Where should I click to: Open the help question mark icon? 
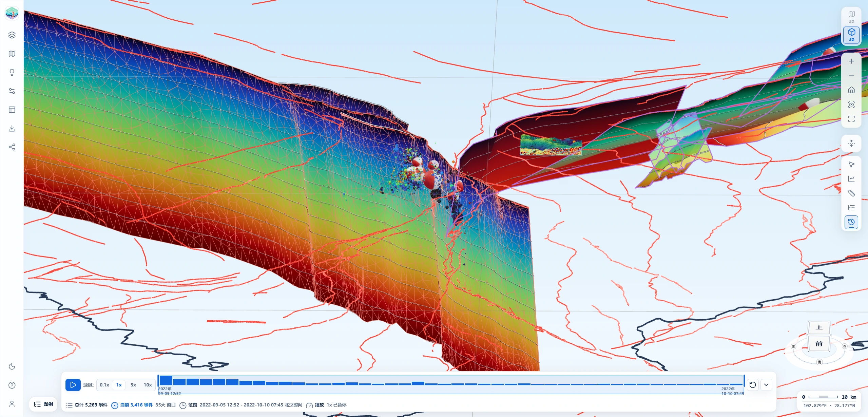(x=12, y=385)
